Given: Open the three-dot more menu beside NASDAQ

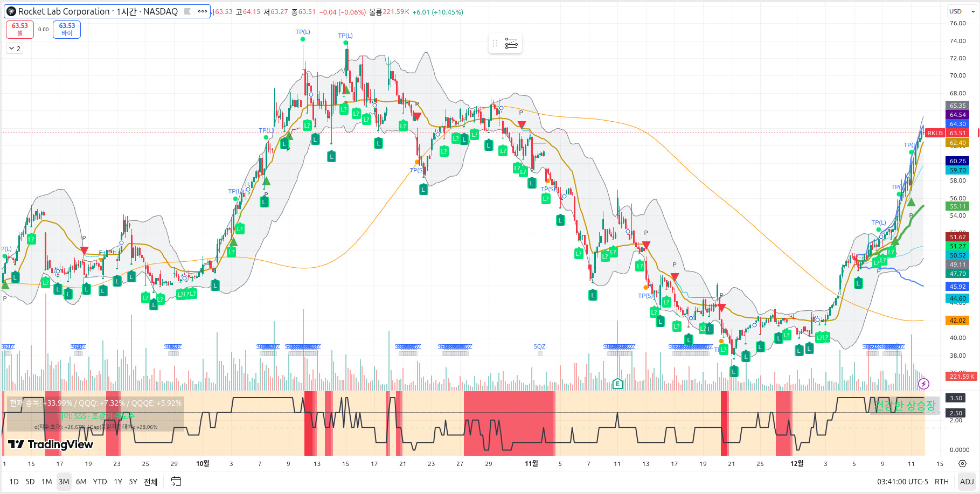Looking at the screenshot, I should [x=203, y=11].
